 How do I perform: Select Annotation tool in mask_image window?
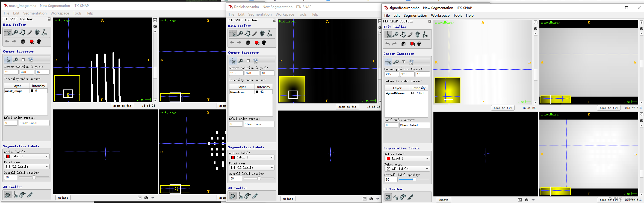(x=45, y=33)
